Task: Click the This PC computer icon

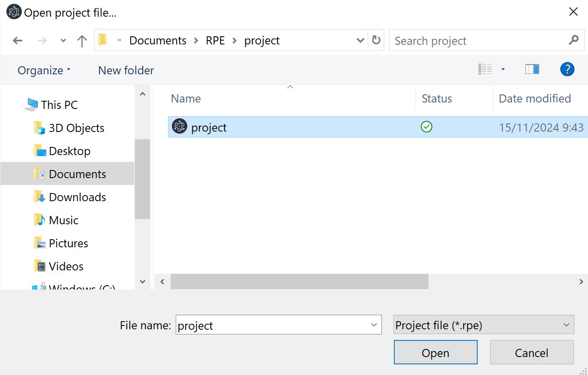Action: [31, 105]
